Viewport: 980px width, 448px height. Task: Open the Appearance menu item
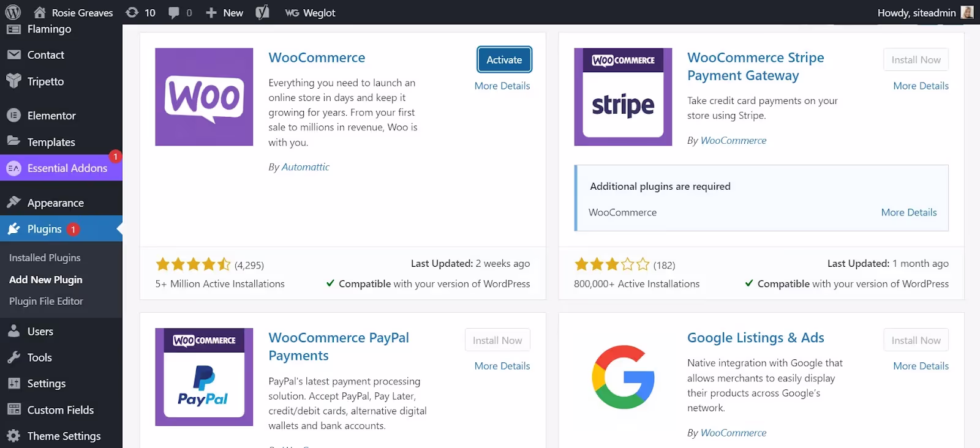coord(56,203)
